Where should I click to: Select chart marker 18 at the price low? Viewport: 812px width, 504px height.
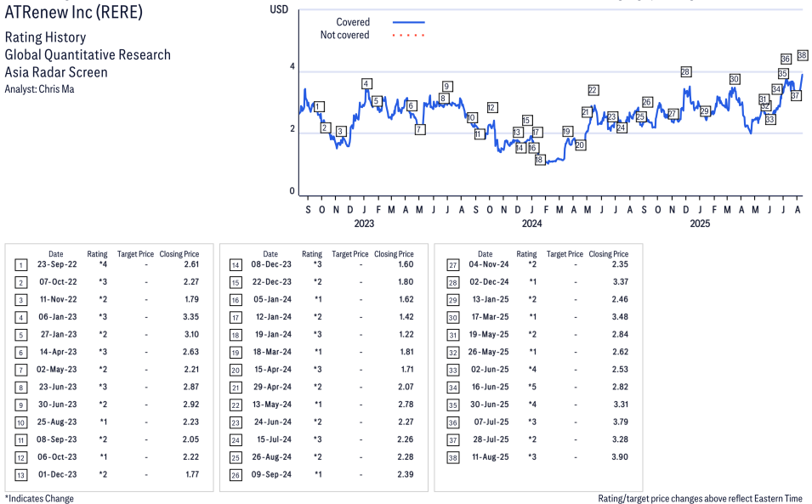click(540, 160)
